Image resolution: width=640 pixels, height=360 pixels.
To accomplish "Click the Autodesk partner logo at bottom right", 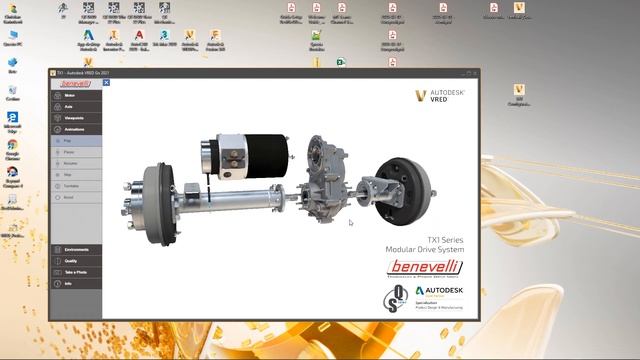I will [x=439, y=297].
